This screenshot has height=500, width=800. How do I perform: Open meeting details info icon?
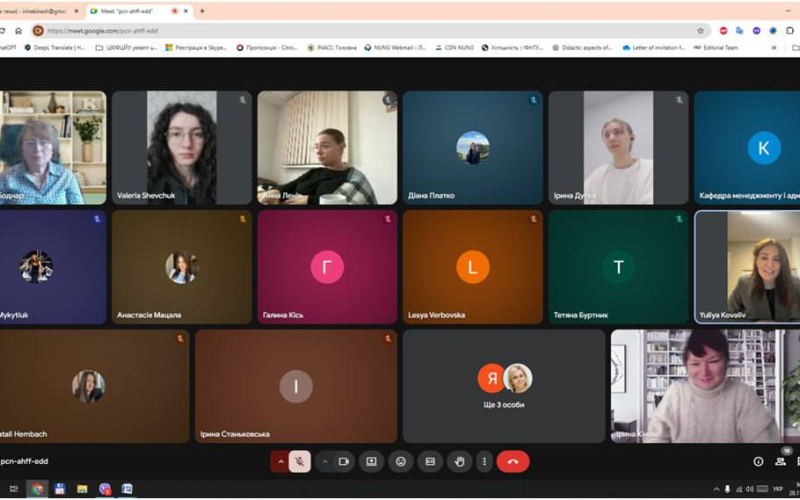[x=758, y=461]
